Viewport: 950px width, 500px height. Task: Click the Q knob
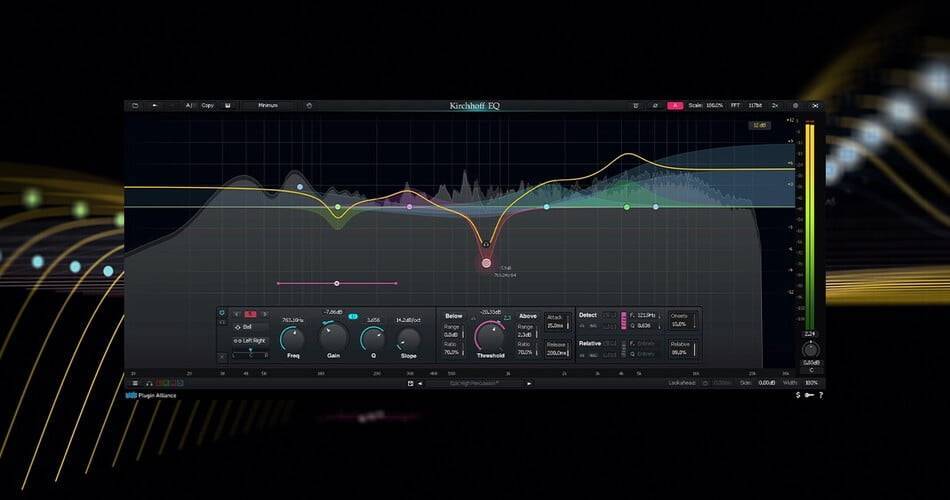(373, 339)
